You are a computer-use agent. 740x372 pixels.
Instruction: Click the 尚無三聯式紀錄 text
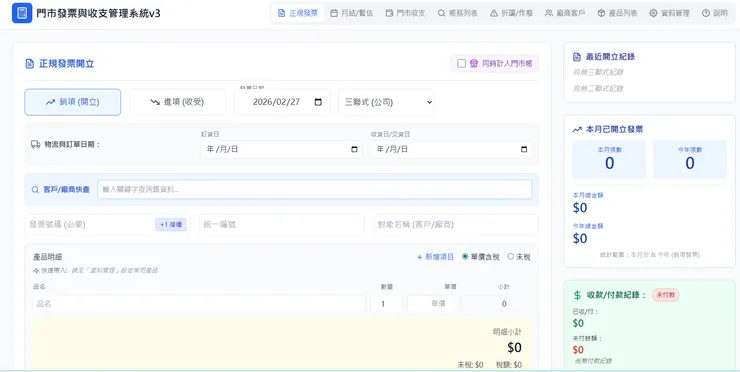598,72
